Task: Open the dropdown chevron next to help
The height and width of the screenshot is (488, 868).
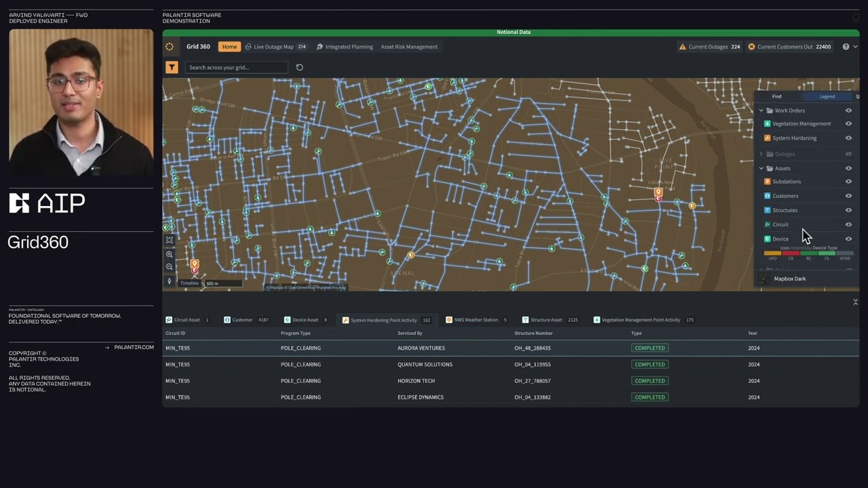Action: pos(854,47)
